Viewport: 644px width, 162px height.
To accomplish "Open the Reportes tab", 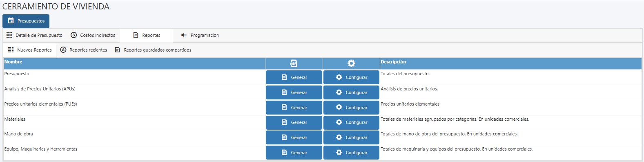I will point(147,35).
